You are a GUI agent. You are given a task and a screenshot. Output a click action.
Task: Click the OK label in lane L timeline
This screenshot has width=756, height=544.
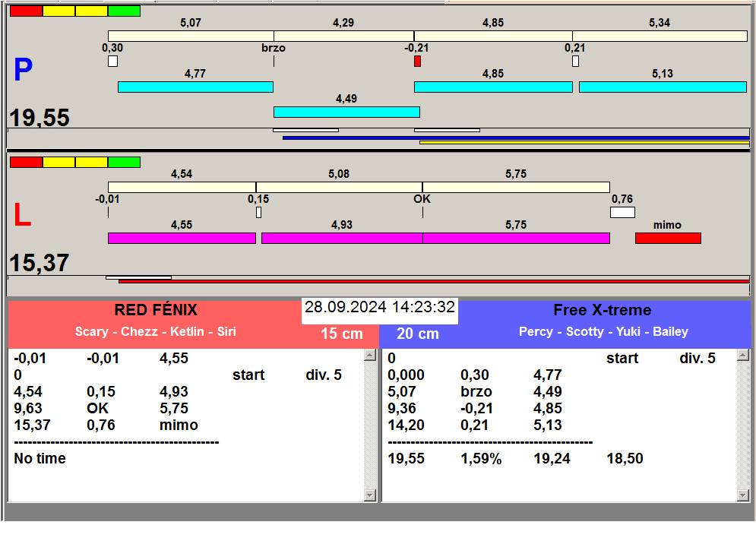422,199
